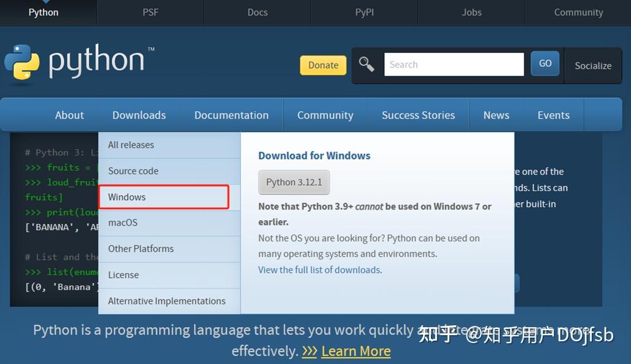
Task: Open the Community navigation item
Action: click(x=578, y=12)
